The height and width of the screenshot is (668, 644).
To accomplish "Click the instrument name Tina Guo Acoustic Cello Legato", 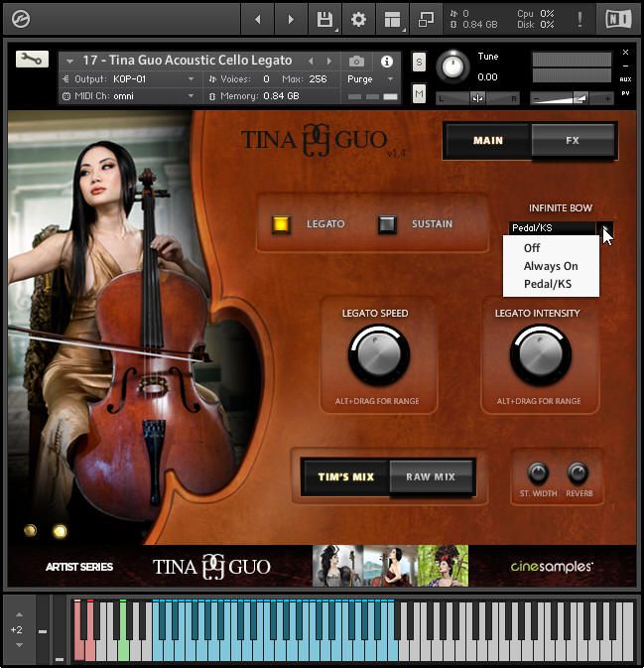I will pyautogui.click(x=188, y=61).
